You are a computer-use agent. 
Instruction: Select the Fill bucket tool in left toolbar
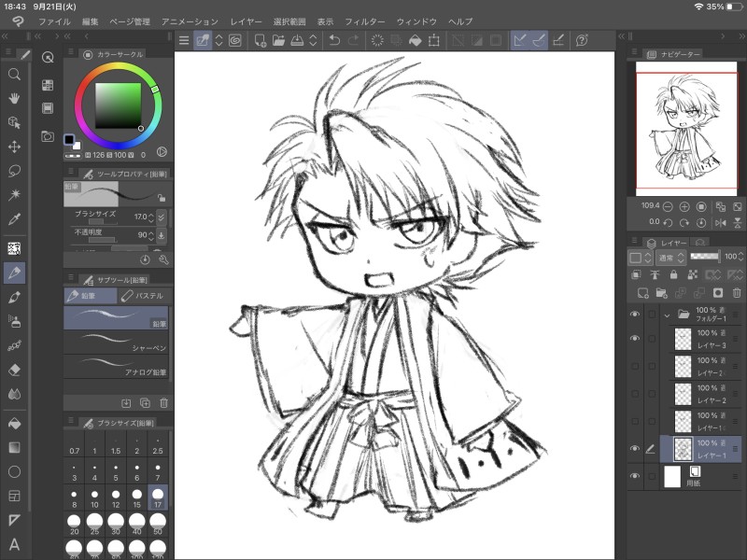coord(14,424)
